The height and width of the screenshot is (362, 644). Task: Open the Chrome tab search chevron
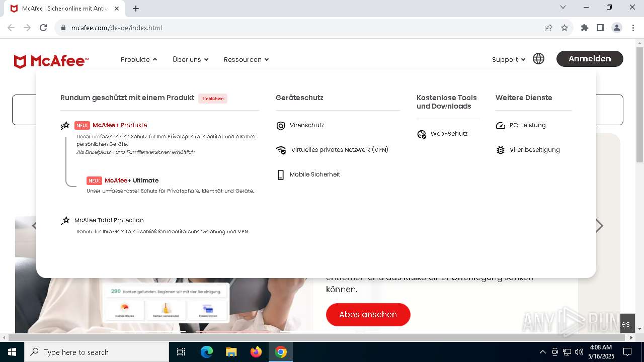tap(563, 7)
